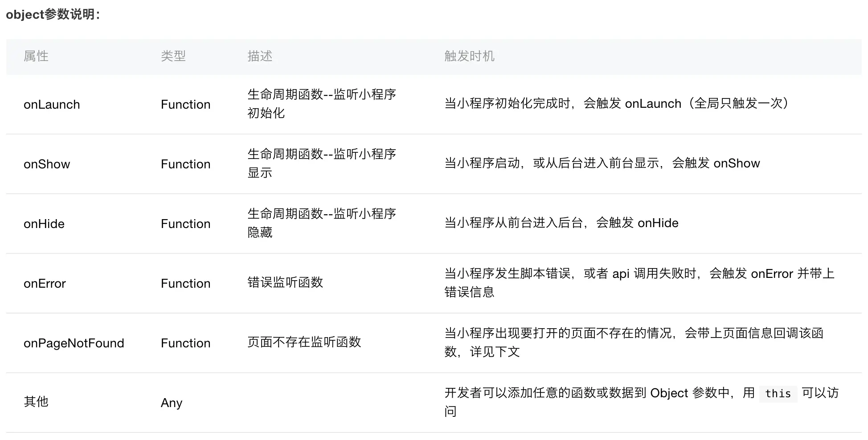Click the object参数说明 heading
This screenshot has width=868, height=440.
click(53, 14)
